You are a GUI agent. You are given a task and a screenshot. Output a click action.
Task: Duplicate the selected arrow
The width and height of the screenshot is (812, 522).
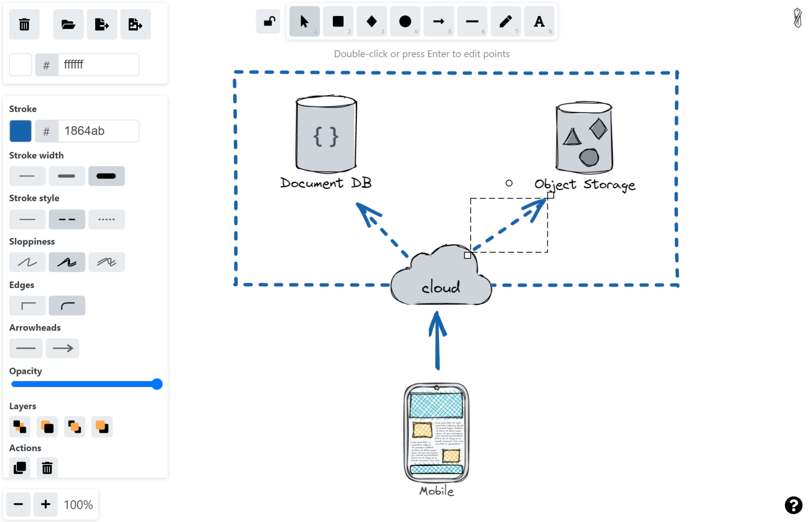pos(20,468)
